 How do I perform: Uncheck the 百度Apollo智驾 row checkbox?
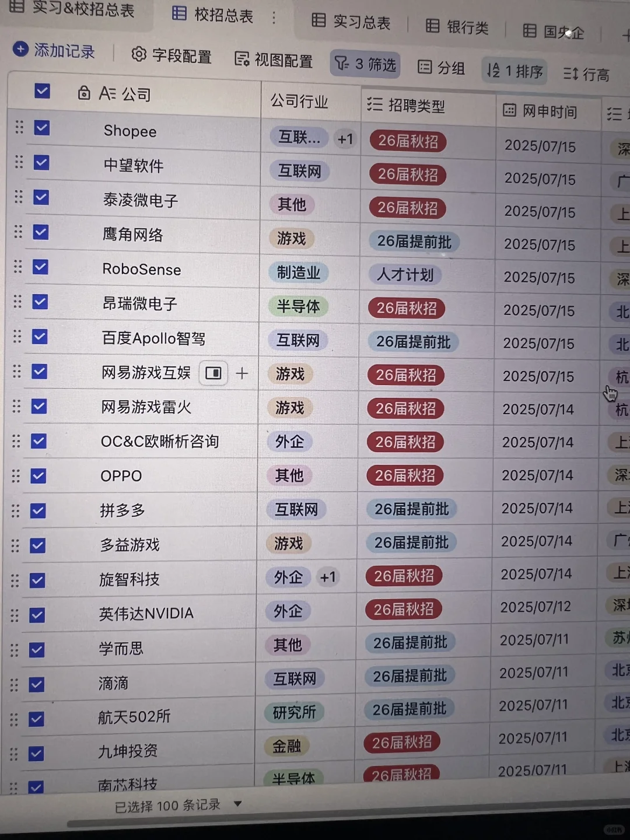pyautogui.click(x=40, y=337)
